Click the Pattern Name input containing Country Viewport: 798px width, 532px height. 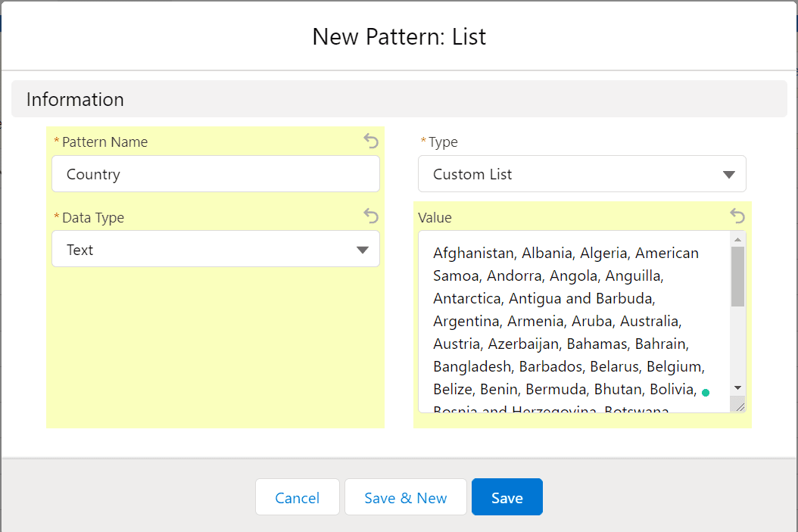[215, 174]
